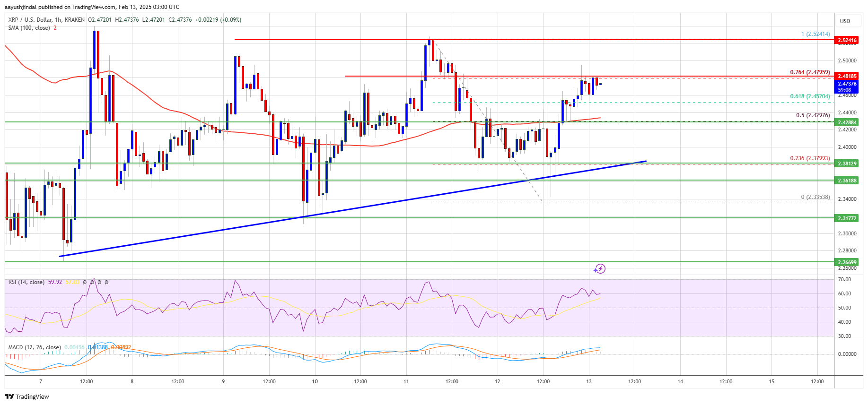Click the red 2.52416 price label
Screen dimensions: 868x405
847,41
